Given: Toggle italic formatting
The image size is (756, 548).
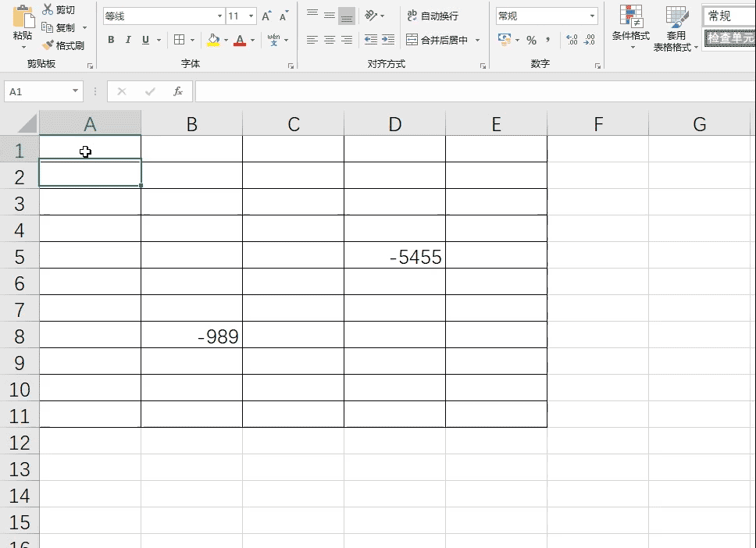Looking at the screenshot, I should (x=128, y=40).
